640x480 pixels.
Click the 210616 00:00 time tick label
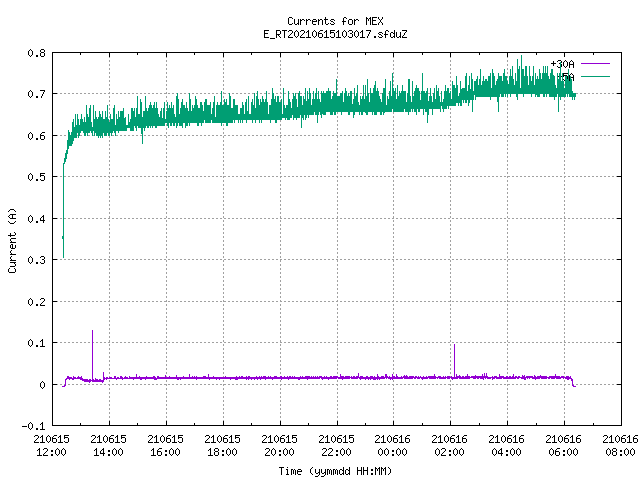coord(393,446)
